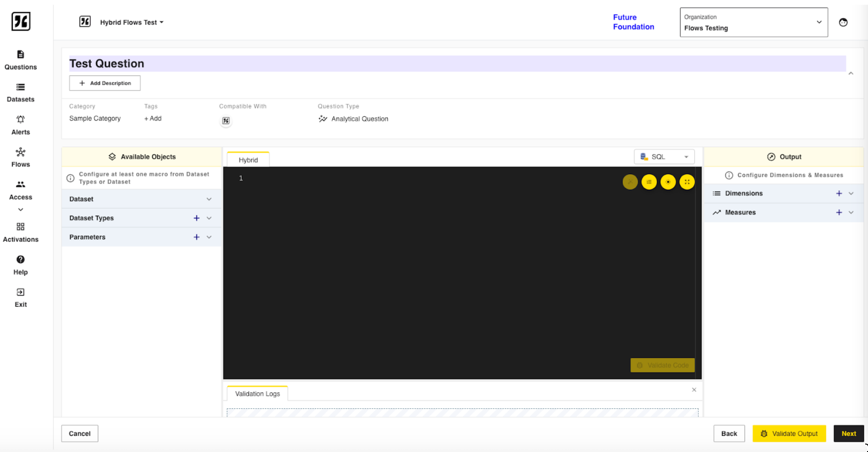Expand the Dimensions section chevron
868x452 pixels.
click(851, 194)
